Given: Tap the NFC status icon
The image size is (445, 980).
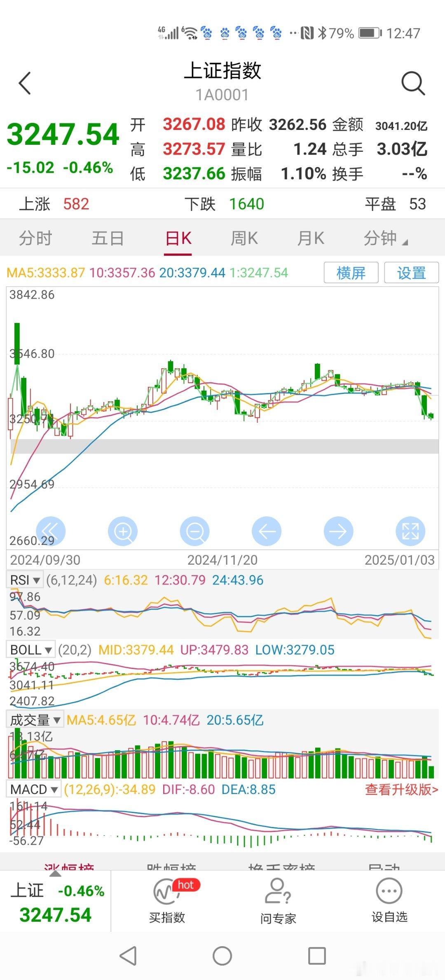Looking at the screenshot, I should [307, 33].
